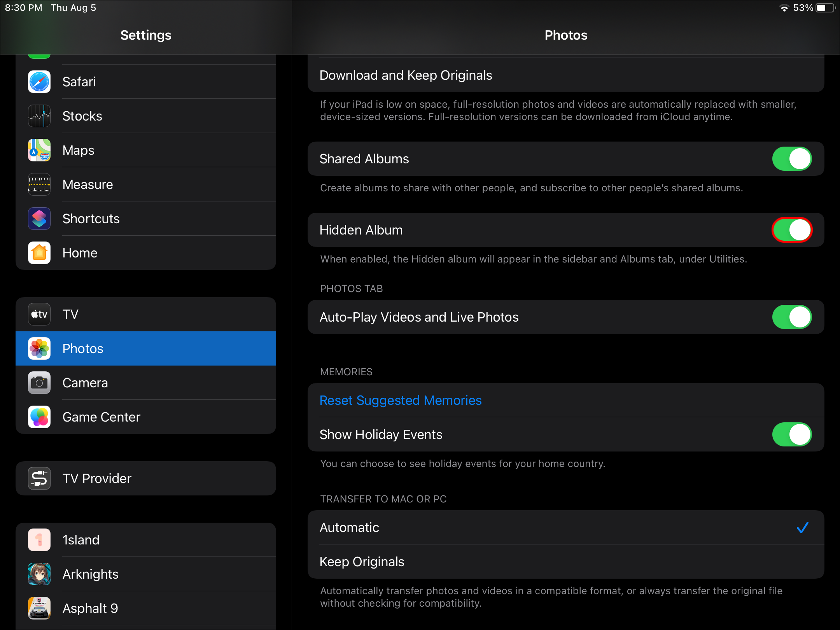This screenshot has height=630, width=840.
Task: Select the Shortcuts app icon
Action: click(39, 219)
